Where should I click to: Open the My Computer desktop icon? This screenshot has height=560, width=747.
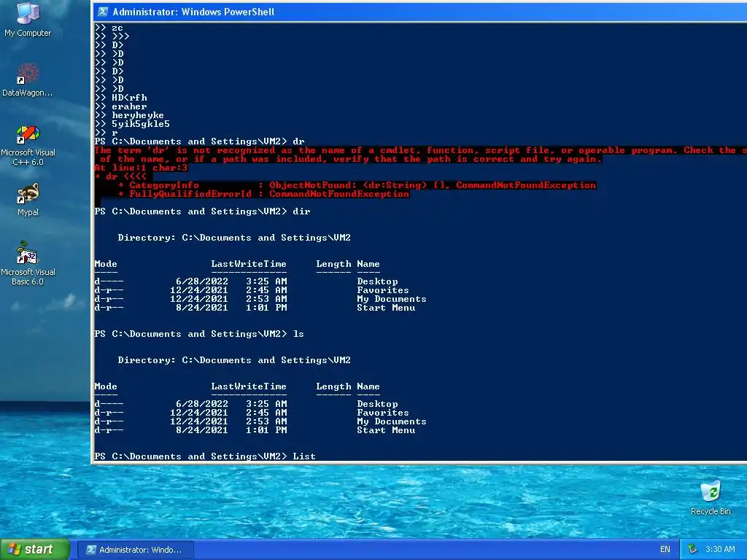pyautogui.click(x=28, y=19)
